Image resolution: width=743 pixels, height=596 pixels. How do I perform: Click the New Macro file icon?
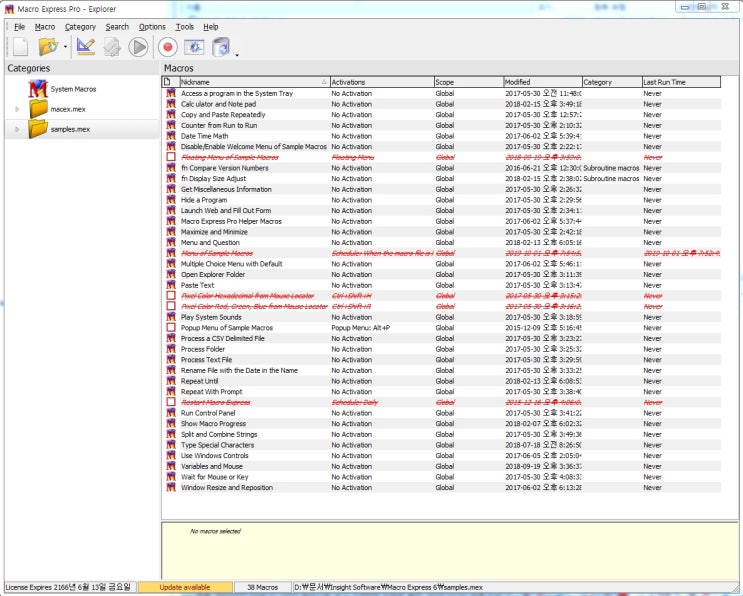tap(20, 47)
